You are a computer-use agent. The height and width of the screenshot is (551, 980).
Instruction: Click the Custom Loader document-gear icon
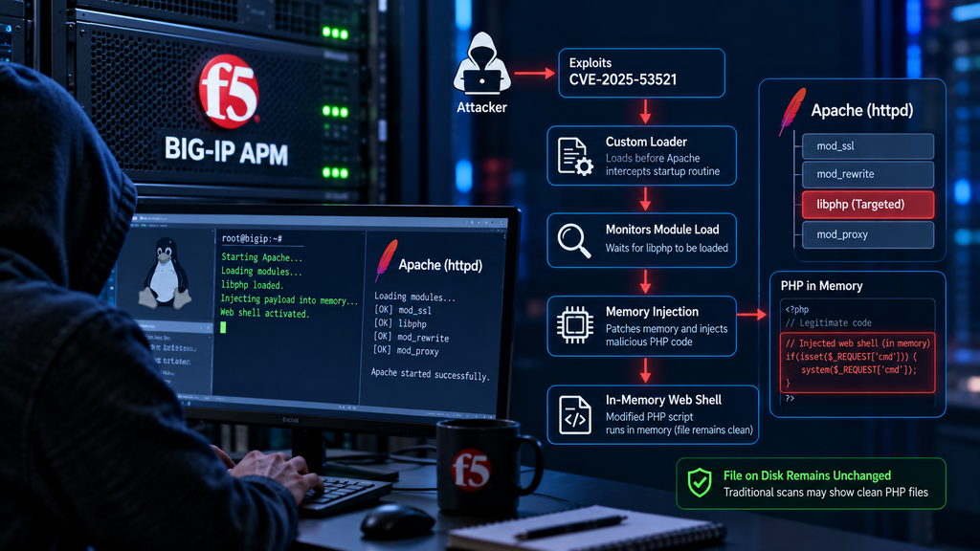[575, 156]
